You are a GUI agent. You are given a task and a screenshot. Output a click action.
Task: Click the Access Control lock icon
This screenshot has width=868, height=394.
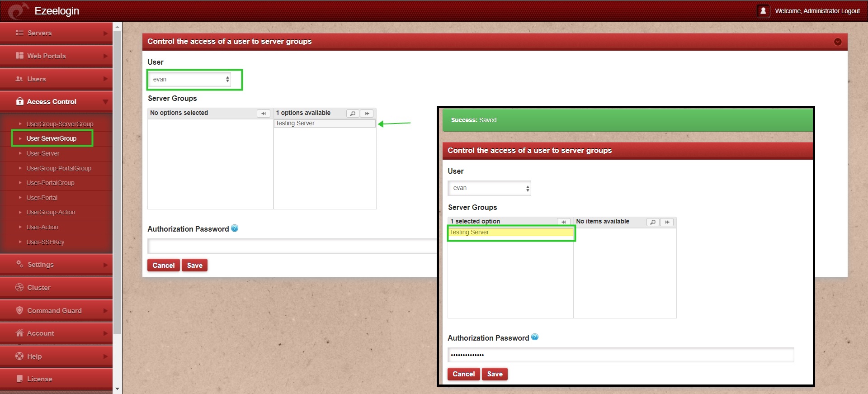tap(20, 101)
